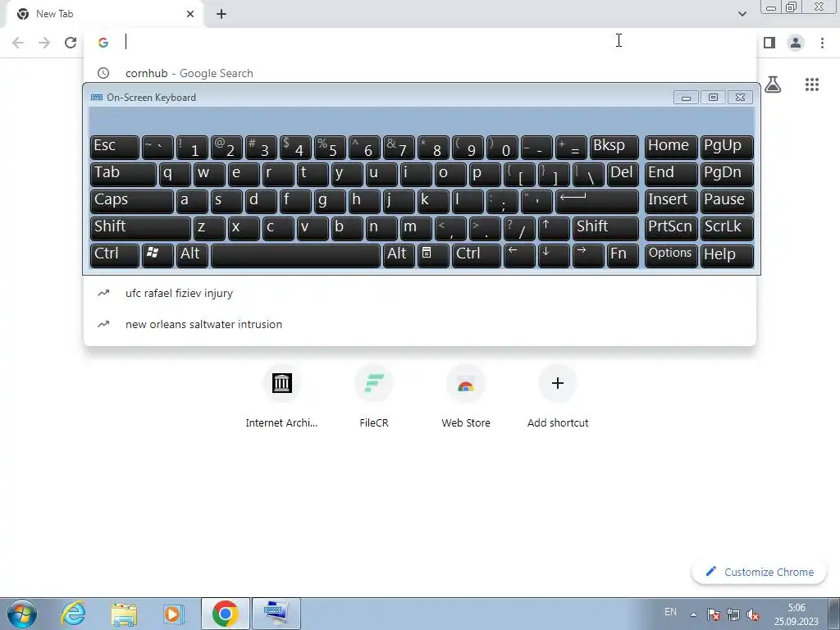The height and width of the screenshot is (630, 840).
Task: Tap Esc on the on-screen keyboard
Action: point(115,147)
